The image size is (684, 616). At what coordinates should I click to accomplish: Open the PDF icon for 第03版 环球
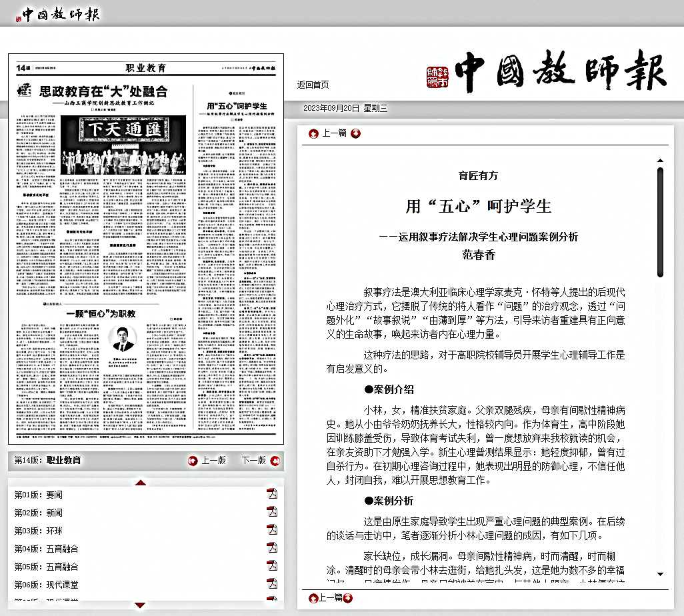tap(272, 529)
